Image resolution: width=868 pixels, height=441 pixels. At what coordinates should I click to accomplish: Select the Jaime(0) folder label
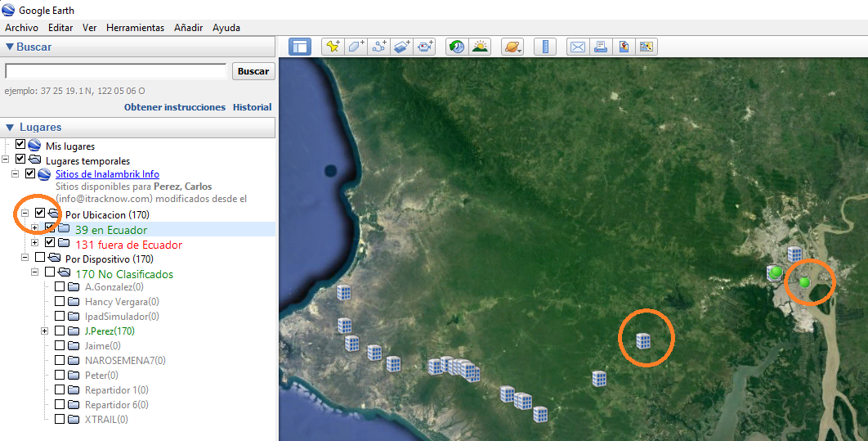click(102, 346)
